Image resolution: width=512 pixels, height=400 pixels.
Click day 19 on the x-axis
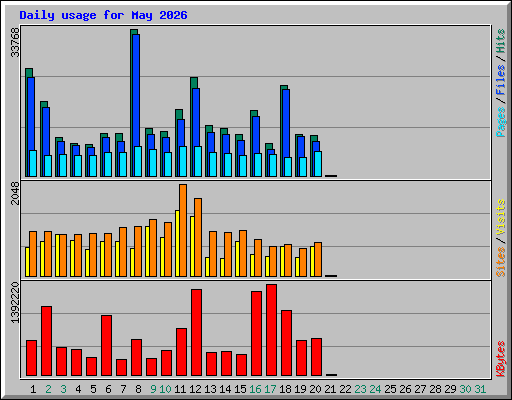(300, 389)
